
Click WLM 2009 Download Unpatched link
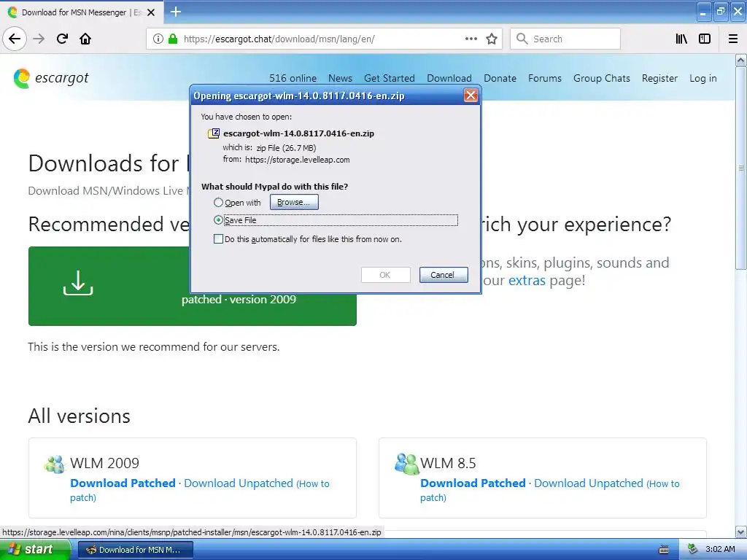tap(239, 483)
